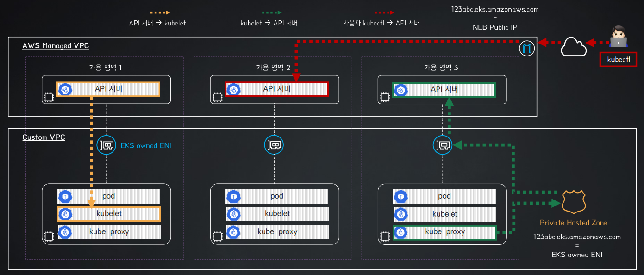Click the pod label in 가용 영역 2

pos(276,196)
